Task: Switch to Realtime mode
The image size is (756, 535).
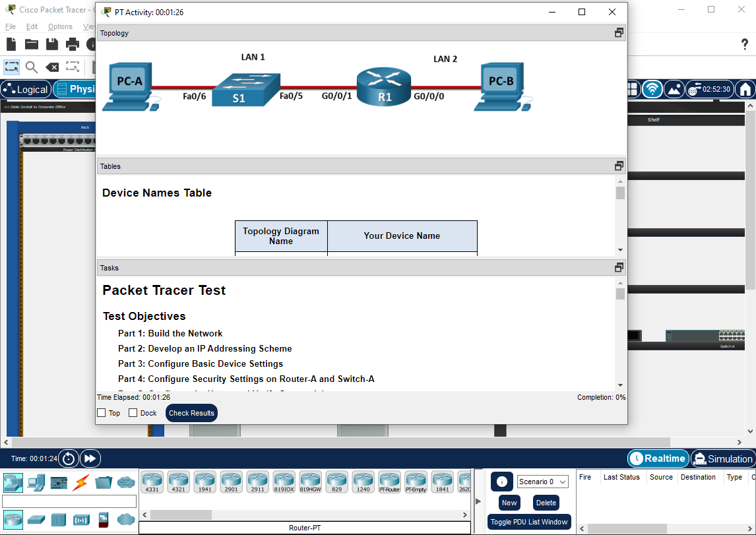Action: point(658,458)
